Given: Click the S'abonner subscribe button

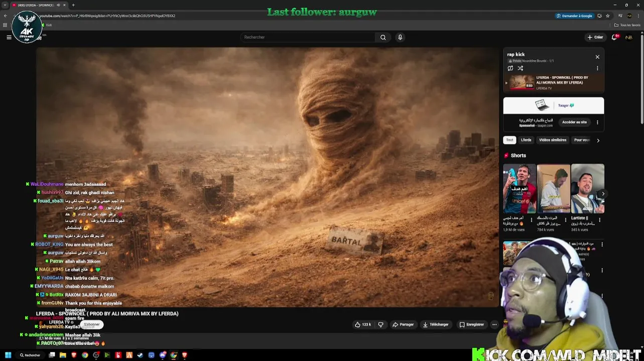Looking at the screenshot, I should click(x=92, y=324).
